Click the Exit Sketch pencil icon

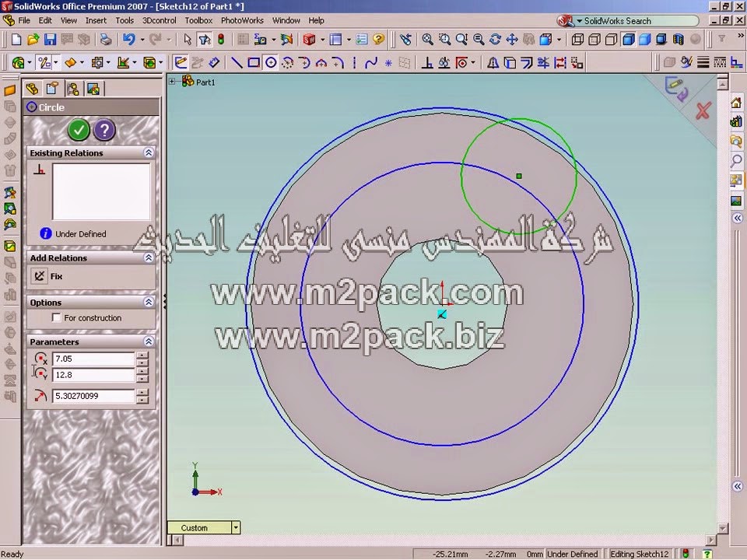tap(181, 62)
